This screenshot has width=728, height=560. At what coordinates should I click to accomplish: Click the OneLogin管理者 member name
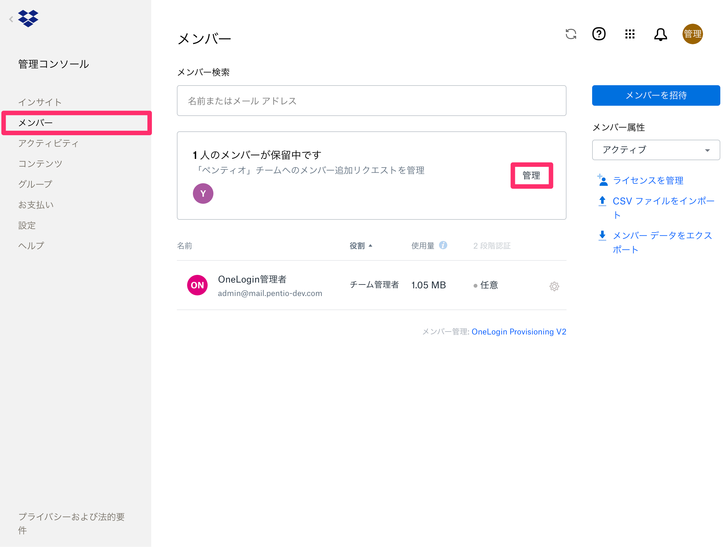click(x=252, y=279)
